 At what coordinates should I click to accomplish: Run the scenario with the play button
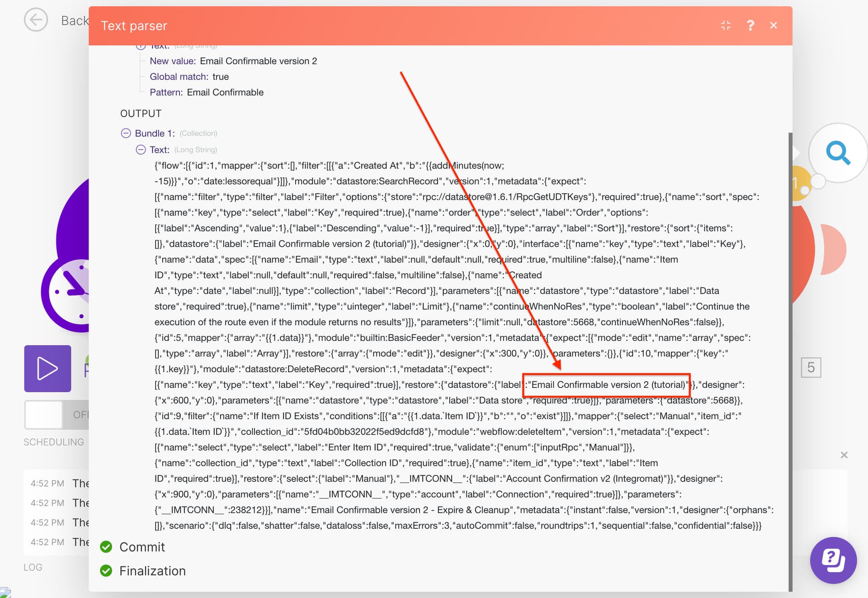click(x=47, y=368)
